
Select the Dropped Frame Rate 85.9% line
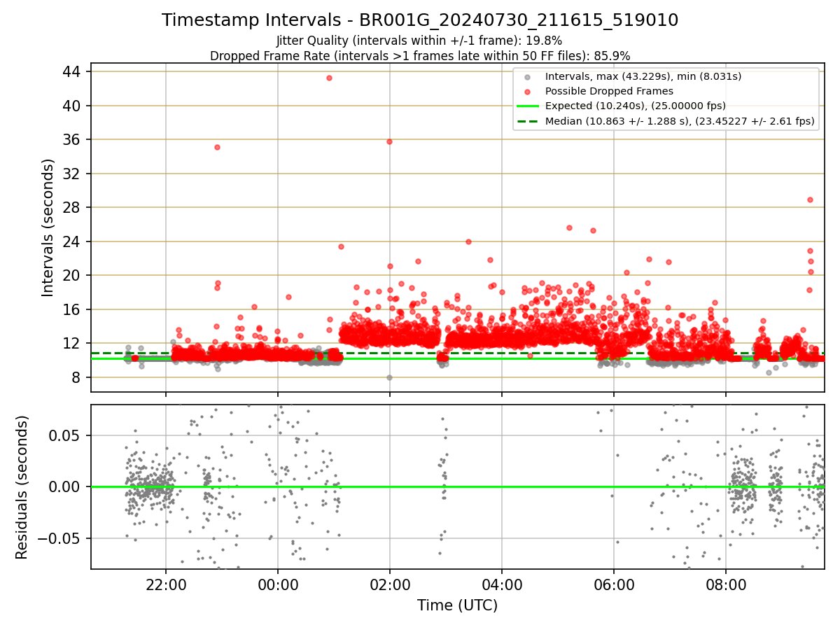click(420, 55)
